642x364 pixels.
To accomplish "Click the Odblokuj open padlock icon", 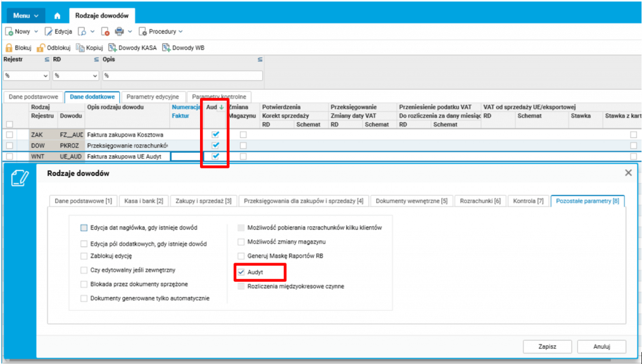I will (41, 48).
